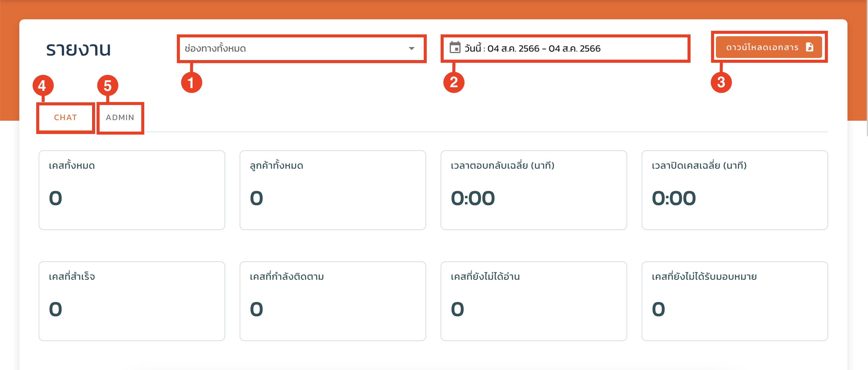Click the red number 2 annotation marker
Viewport: 868px width, 370px height.
pos(454,83)
